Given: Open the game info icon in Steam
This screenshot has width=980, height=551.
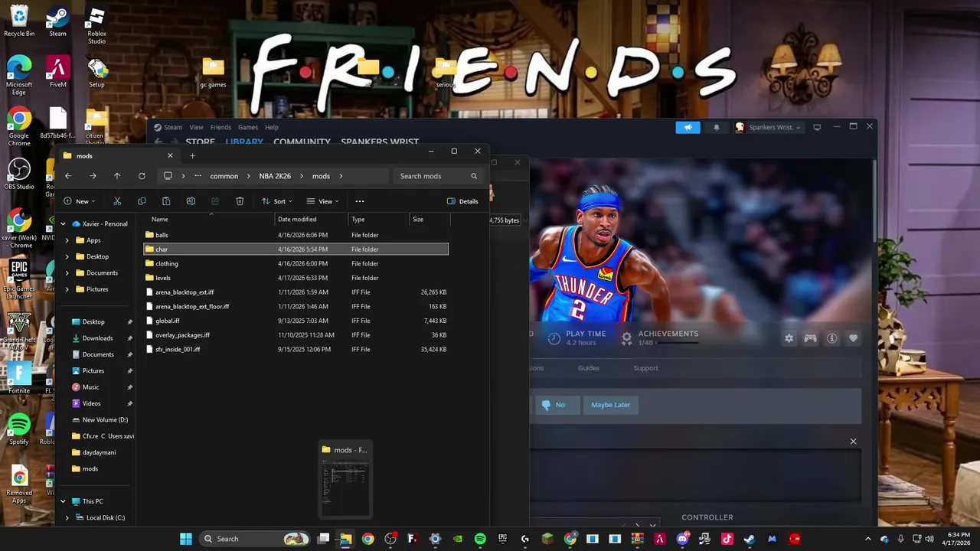Looking at the screenshot, I should (831, 338).
